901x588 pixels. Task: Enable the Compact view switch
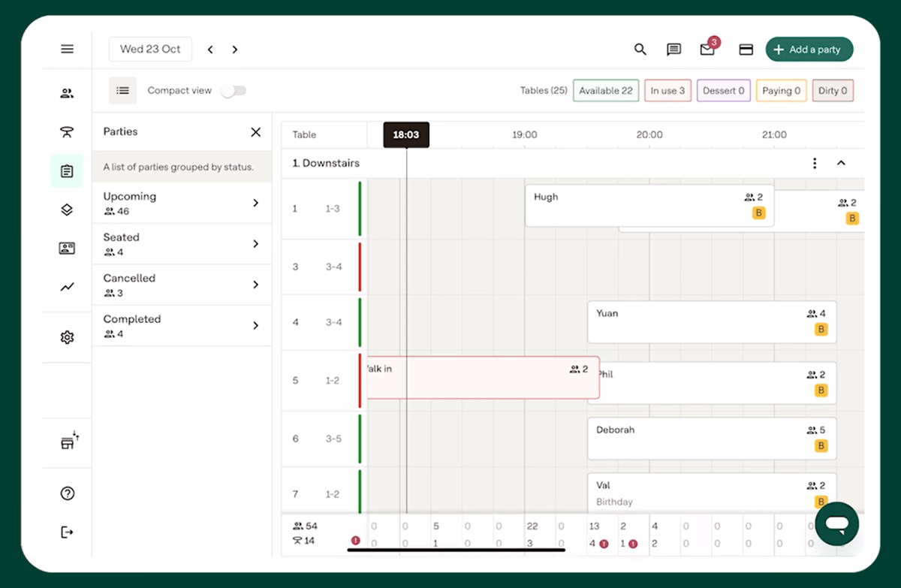coord(234,89)
